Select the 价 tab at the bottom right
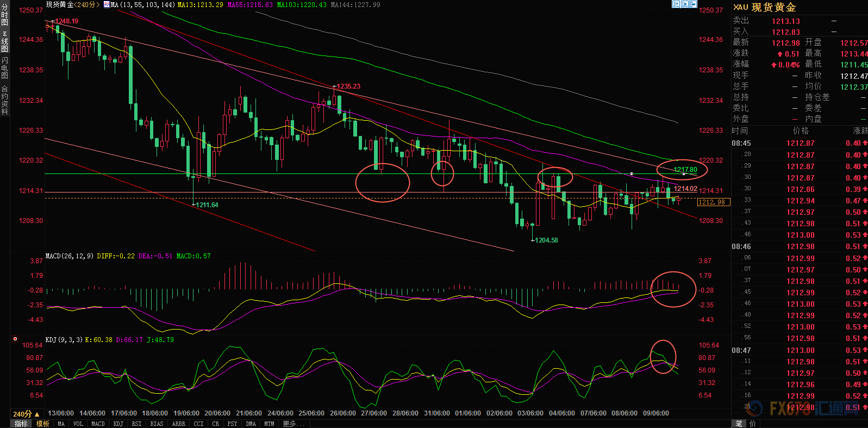The width and height of the screenshot is (868, 428). 753,424
